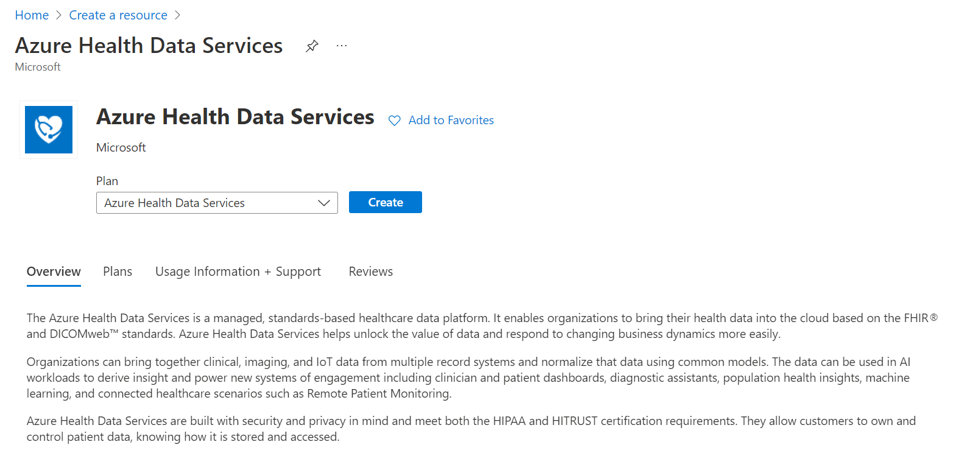Select the Overview tab

[x=54, y=272]
